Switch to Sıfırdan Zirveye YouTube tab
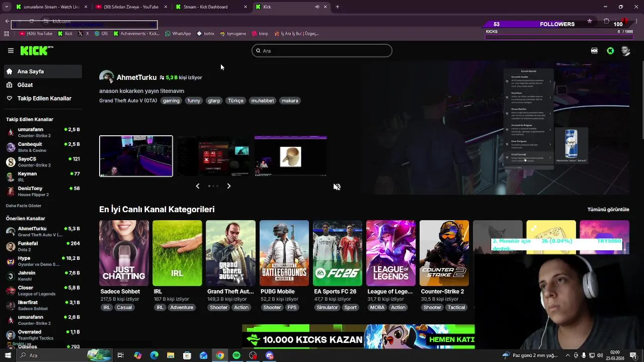The width and height of the screenshot is (644, 362). [x=132, y=7]
